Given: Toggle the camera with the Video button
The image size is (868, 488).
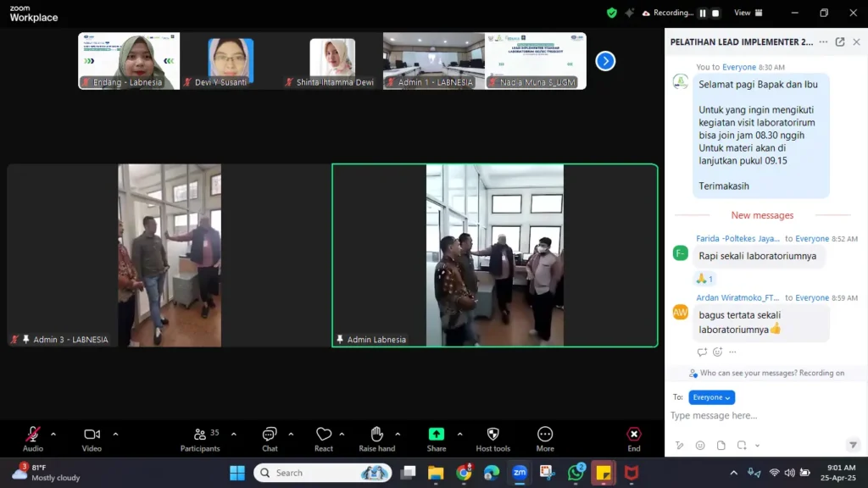Looking at the screenshot, I should click(92, 435).
